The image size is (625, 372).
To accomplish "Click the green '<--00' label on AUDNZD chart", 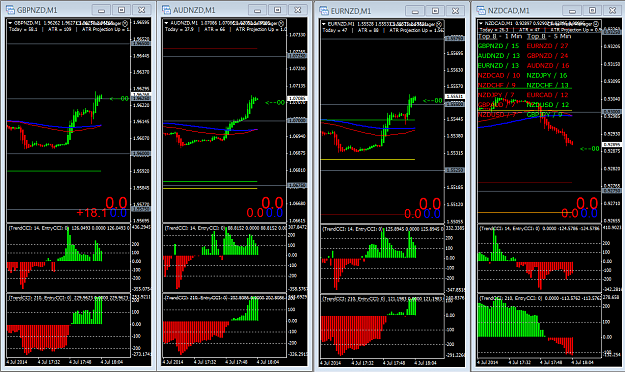I will (x=275, y=102).
